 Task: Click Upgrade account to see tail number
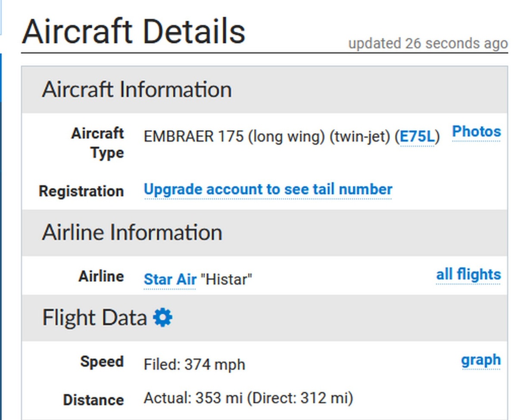click(x=268, y=189)
